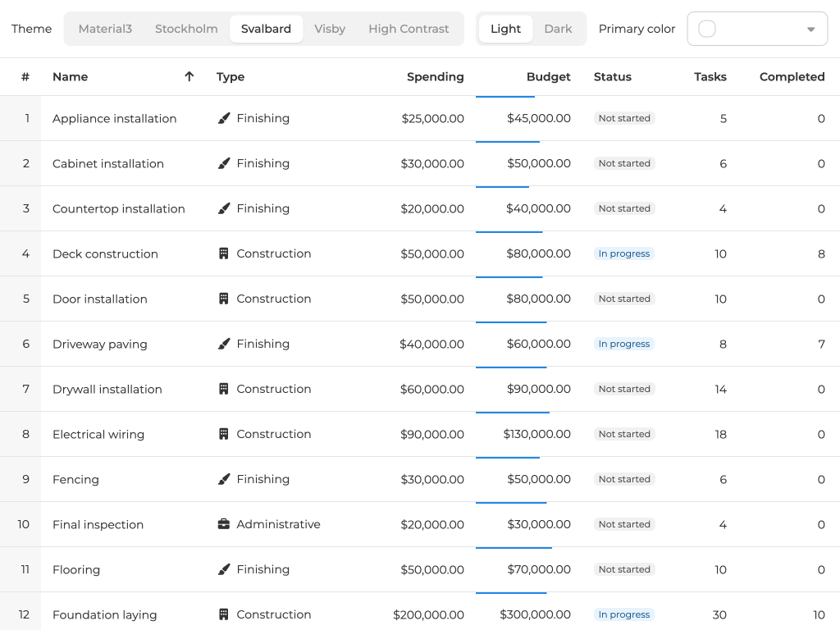Switch to Dark mode
Image resolution: width=840 pixels, height=630 pixels.
[558, 29]
